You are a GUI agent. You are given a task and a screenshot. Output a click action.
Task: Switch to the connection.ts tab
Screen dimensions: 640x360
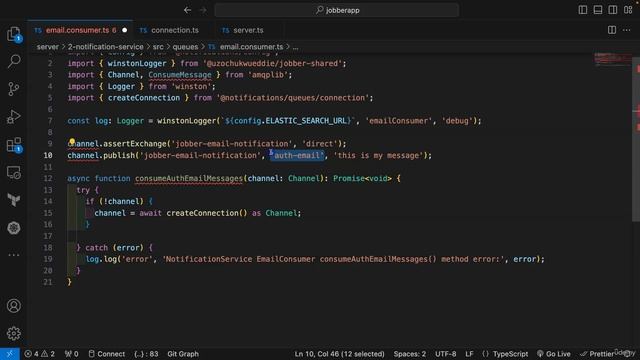174,30
